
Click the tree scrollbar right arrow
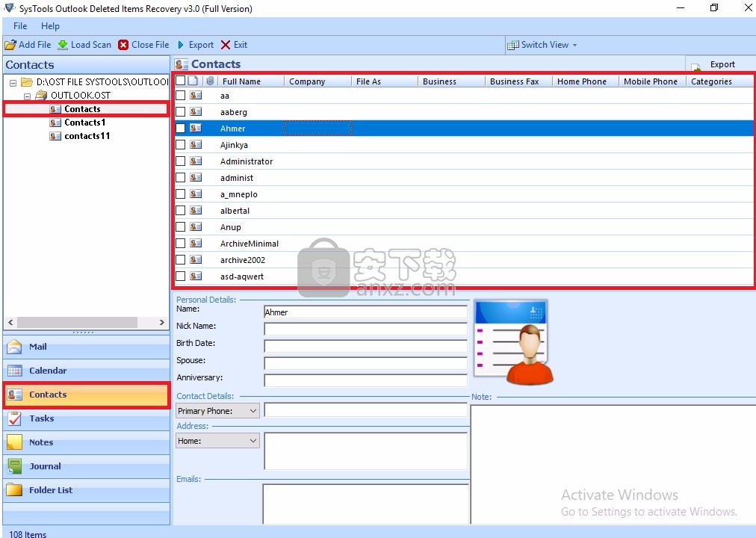pos(162,322)
